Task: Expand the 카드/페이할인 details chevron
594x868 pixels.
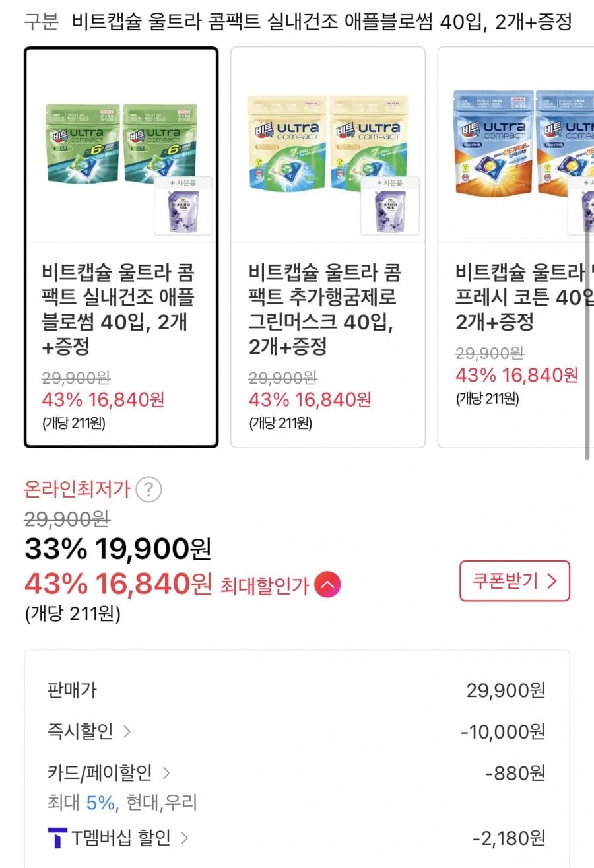Action: coord(167,772)
